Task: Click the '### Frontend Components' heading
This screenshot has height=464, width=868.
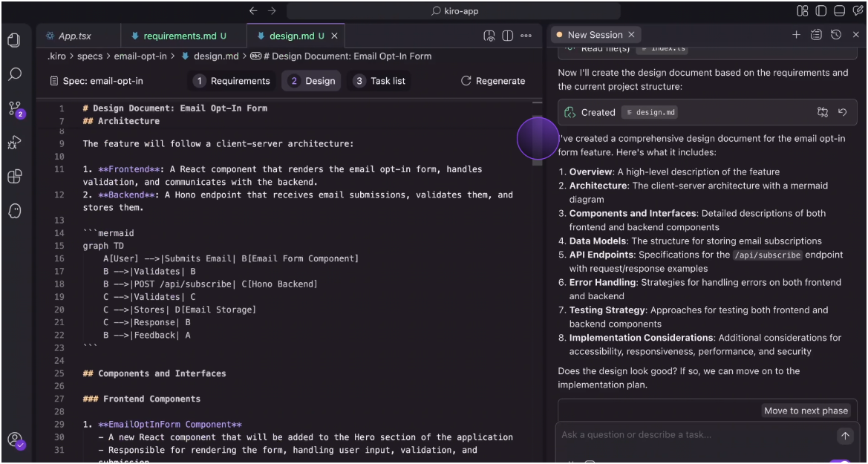Action: 142,399
